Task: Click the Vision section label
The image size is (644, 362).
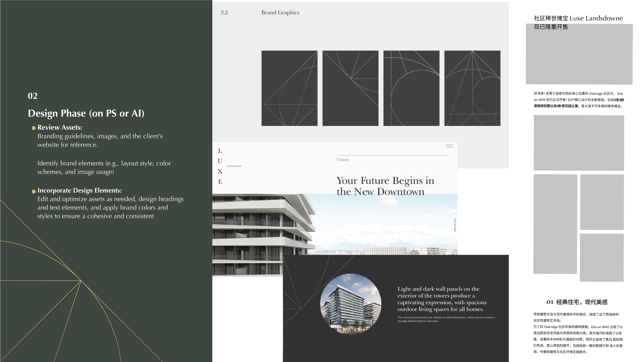Action: tap(342, 160)
